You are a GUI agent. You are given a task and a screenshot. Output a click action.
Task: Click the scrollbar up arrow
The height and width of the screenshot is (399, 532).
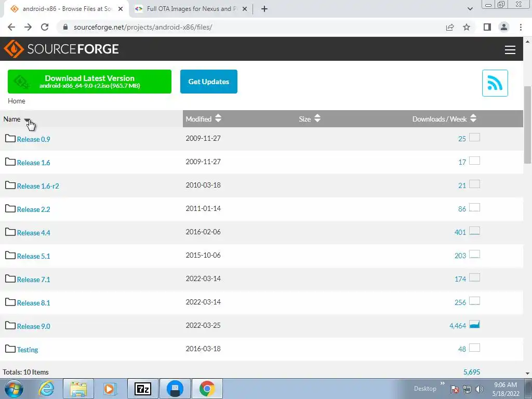(x=527, y=42)
